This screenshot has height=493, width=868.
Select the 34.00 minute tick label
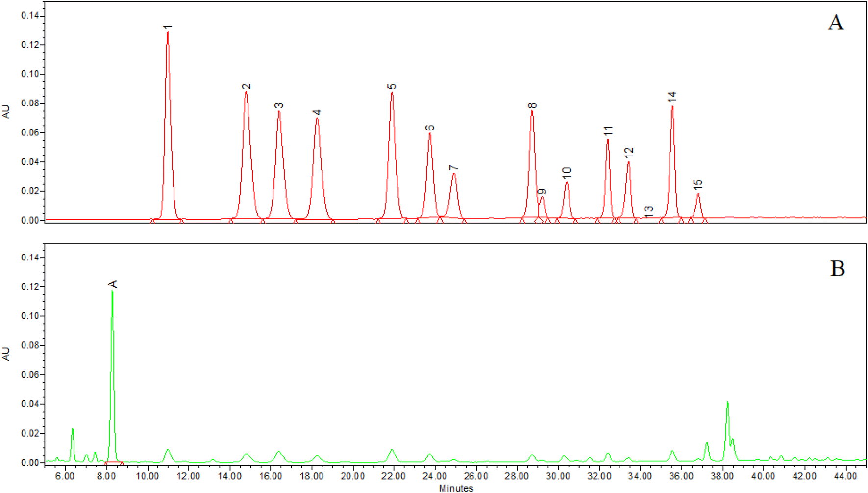tap(640, 476)
